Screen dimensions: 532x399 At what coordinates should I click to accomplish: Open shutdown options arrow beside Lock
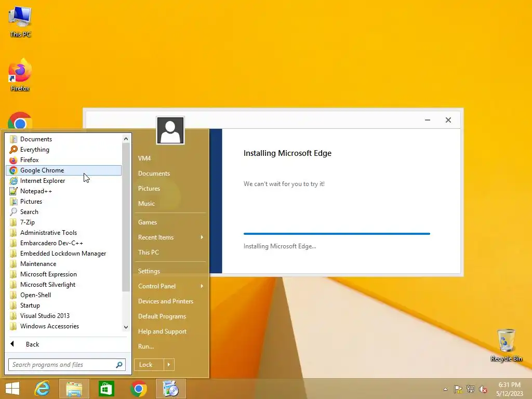tap(169, 365)
